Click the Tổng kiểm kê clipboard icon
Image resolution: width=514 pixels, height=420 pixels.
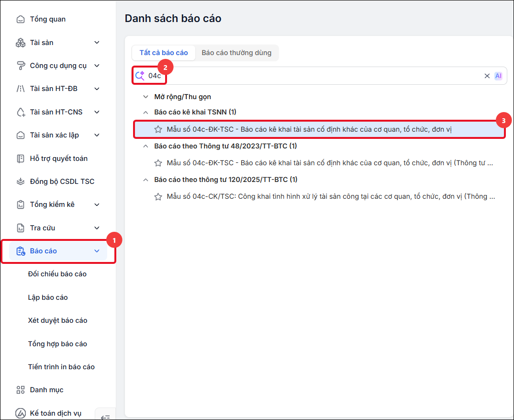tap(21, 205)
